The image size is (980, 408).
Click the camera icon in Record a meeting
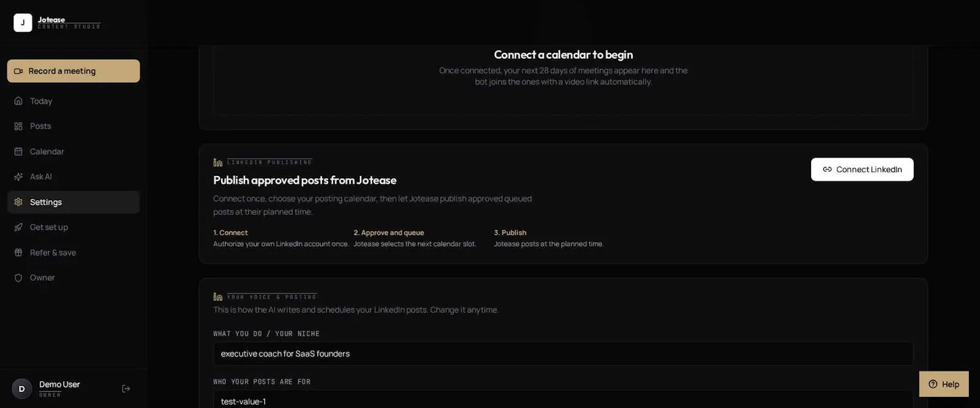click(x=18, y=71)
